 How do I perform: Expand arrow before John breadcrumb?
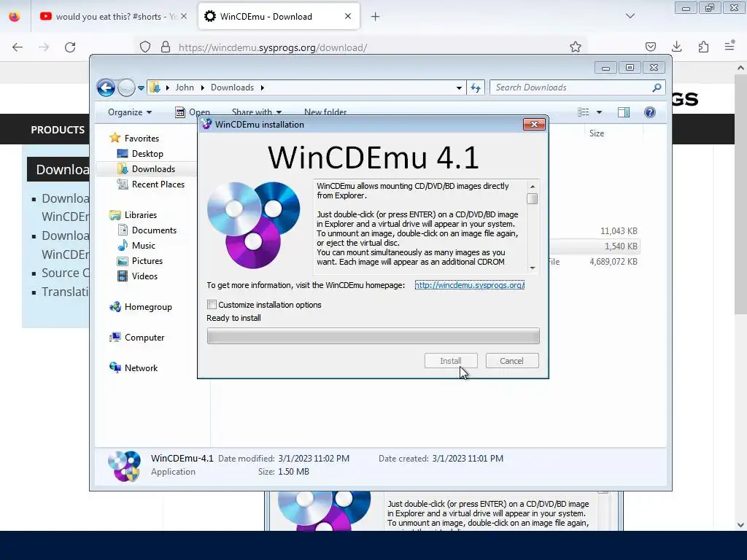pyautogui.click(x=168, y=87)
